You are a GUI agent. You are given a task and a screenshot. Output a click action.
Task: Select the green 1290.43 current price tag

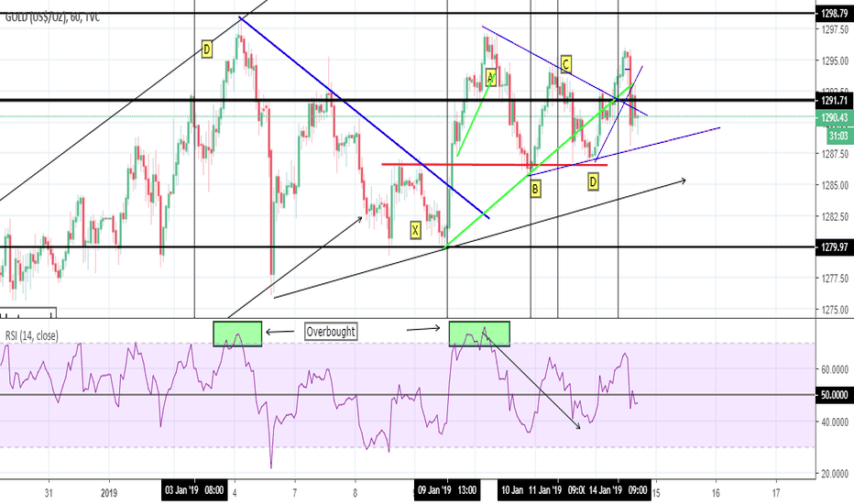[x=834, y=117]
